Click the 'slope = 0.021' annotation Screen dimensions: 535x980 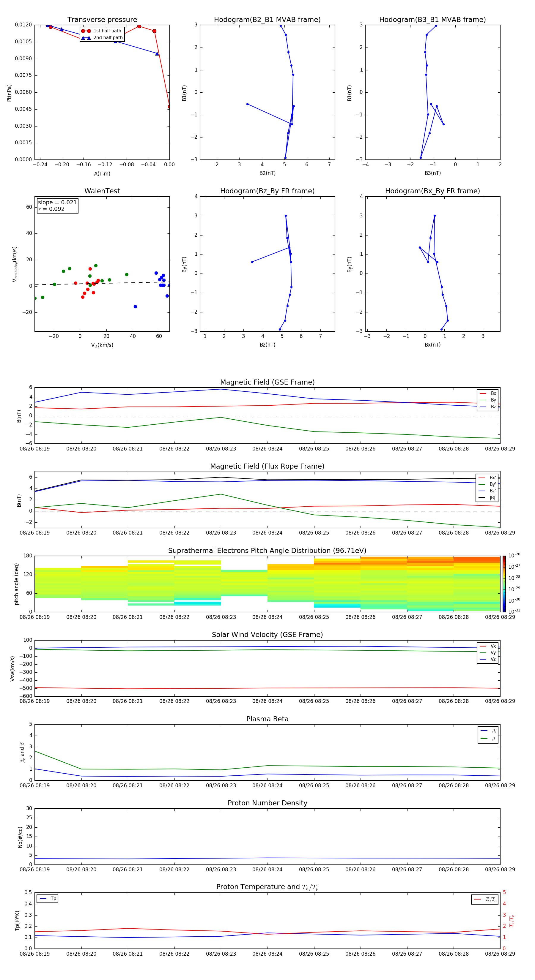[57, 203]
